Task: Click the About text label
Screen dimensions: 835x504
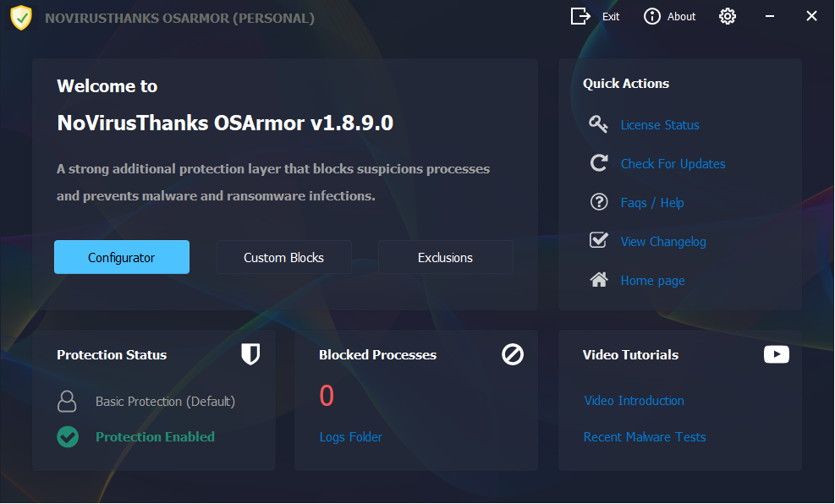Action: tap(681, 17)
